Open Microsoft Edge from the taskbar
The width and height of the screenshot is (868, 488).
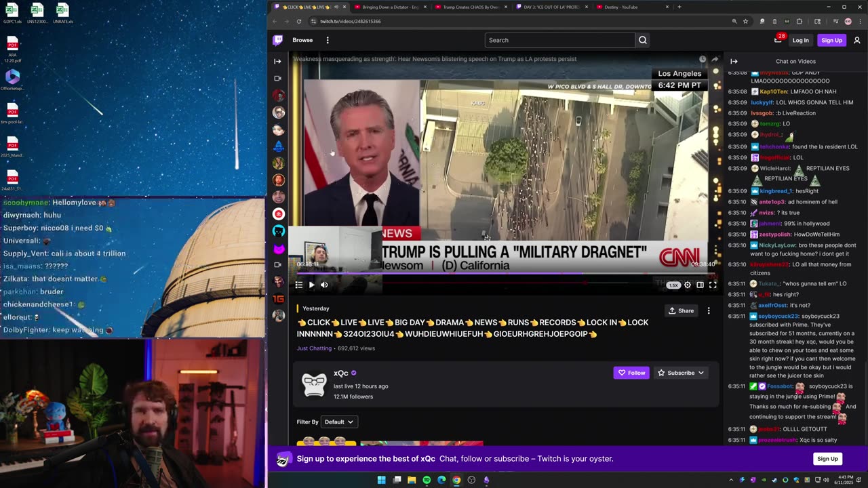pyautogui.click(x=441, y=480)
